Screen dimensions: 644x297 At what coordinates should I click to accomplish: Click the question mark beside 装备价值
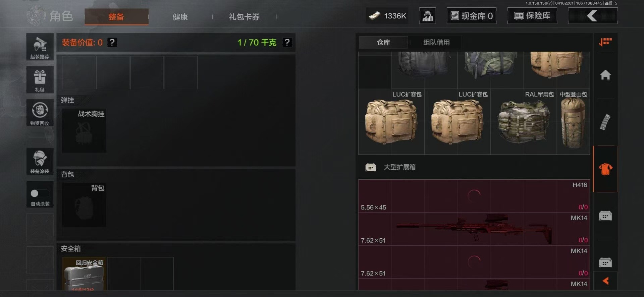(x=112, y=42)
